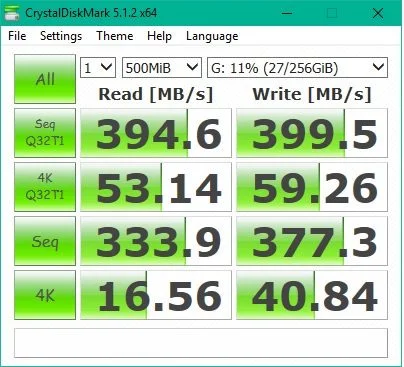
Task: Open the Language menu
Action: click(212, 36)
